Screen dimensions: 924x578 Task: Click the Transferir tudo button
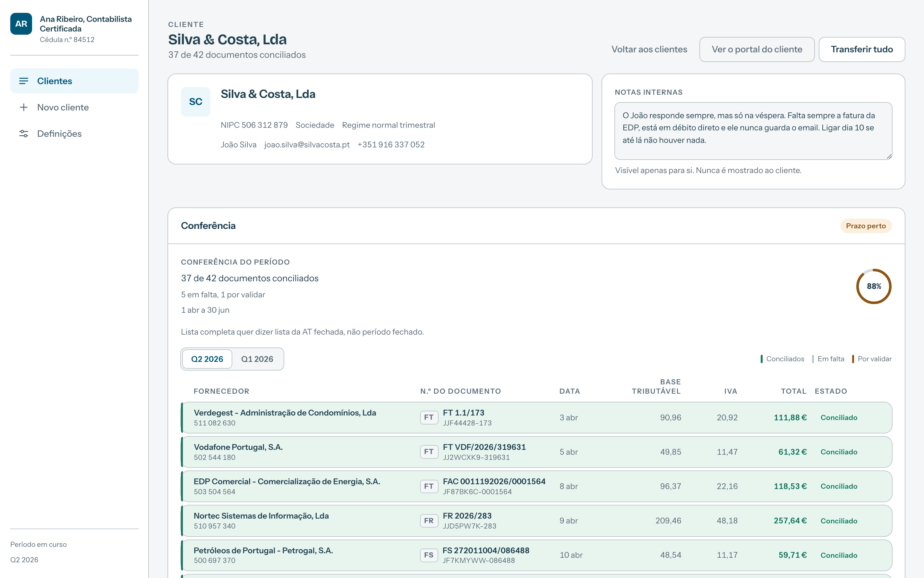(x=862, y=49)
